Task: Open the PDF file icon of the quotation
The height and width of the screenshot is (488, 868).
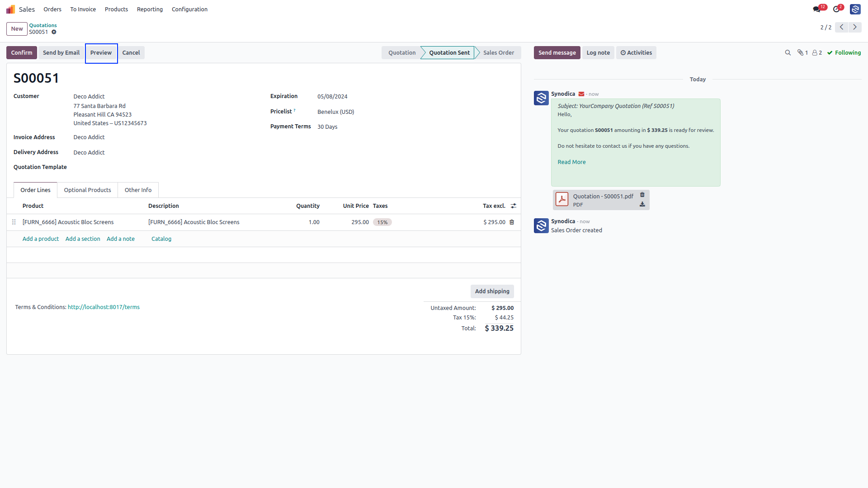Action: tap(562, 199)
